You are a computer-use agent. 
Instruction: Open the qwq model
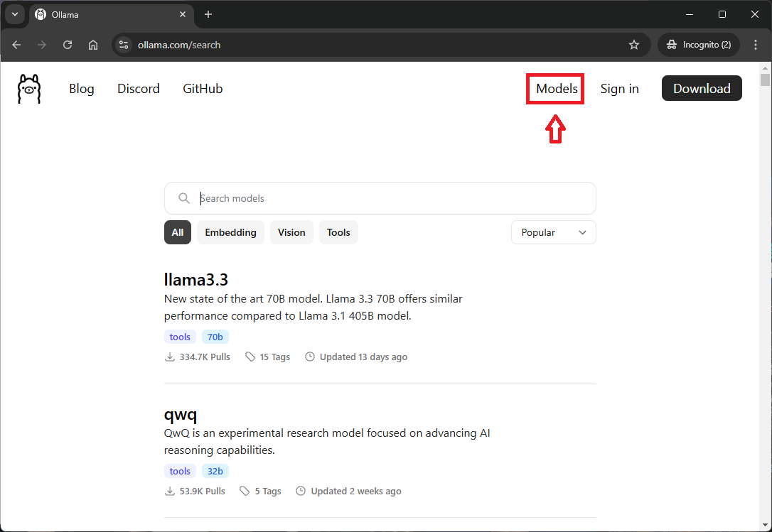(180, 414)
